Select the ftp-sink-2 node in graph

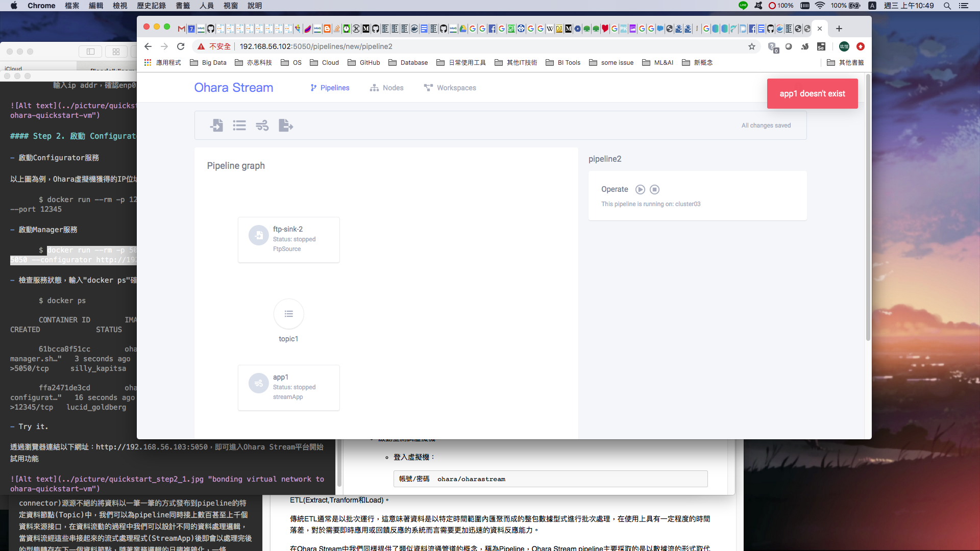(289, 240)
